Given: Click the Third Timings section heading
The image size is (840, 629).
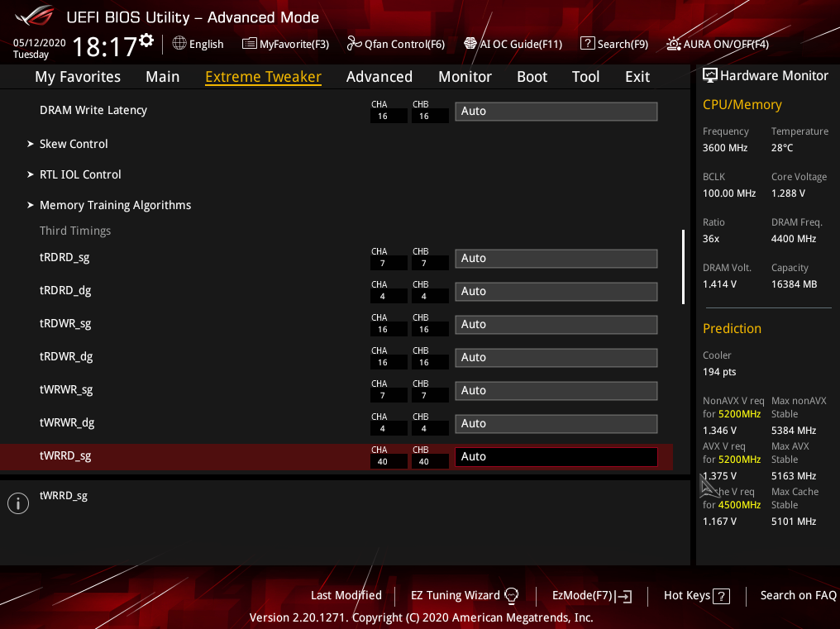Looking at the screenshot, I should coord(75,231).
